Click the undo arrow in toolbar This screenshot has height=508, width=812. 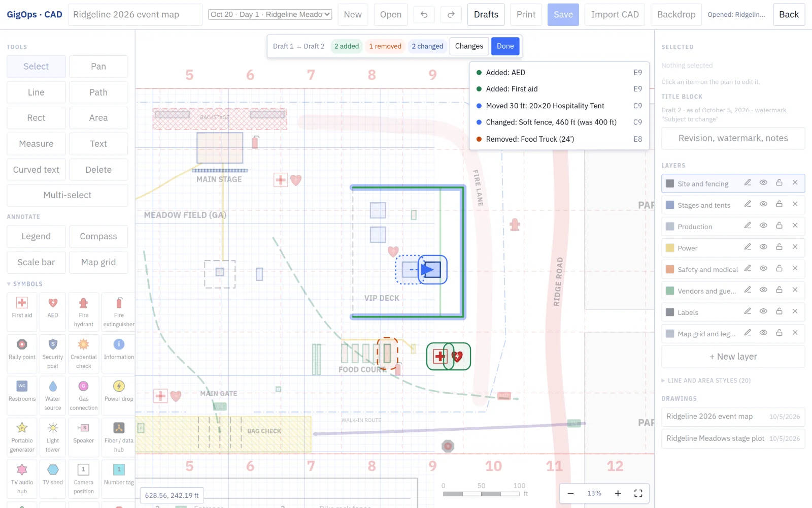pos(424,15)
